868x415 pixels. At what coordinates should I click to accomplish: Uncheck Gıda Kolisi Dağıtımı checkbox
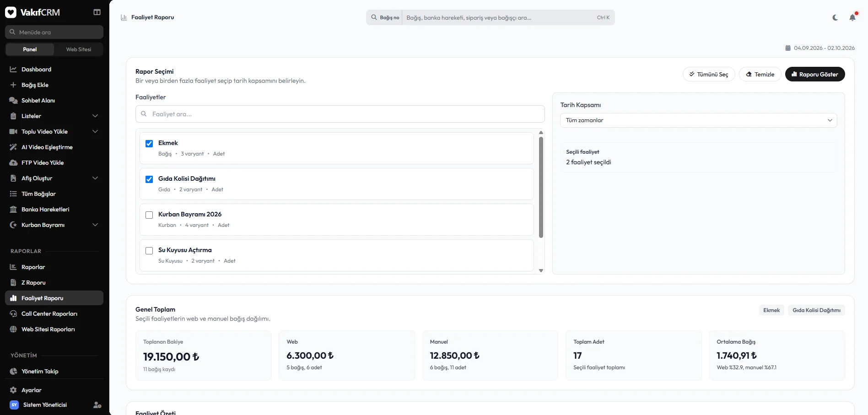tap(149, 179)
